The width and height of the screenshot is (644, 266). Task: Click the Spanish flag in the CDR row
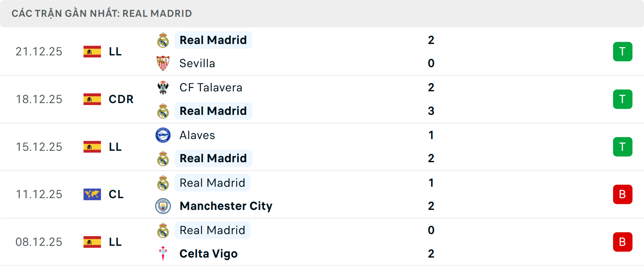coord(92,99)
